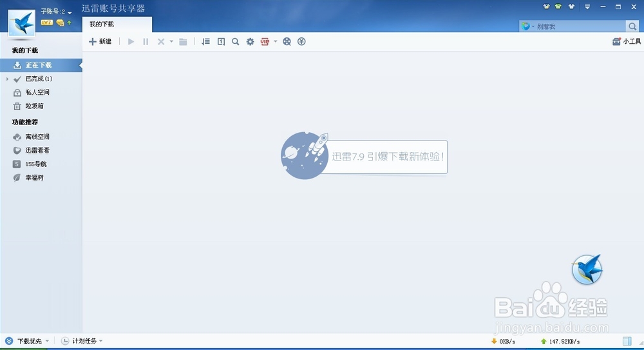Screen dimensions: 644x350
Task: Click the boxed number 1 toolbar icon
Action: click(221, 41)
